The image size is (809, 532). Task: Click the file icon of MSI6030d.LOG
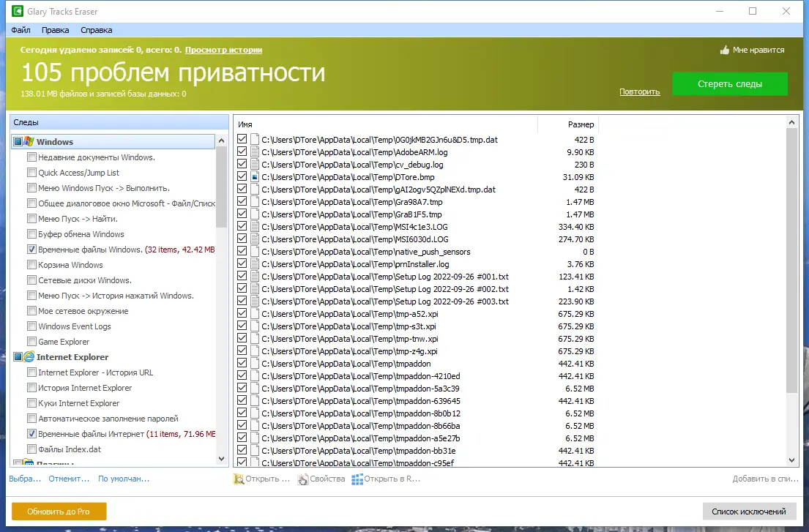254,239
